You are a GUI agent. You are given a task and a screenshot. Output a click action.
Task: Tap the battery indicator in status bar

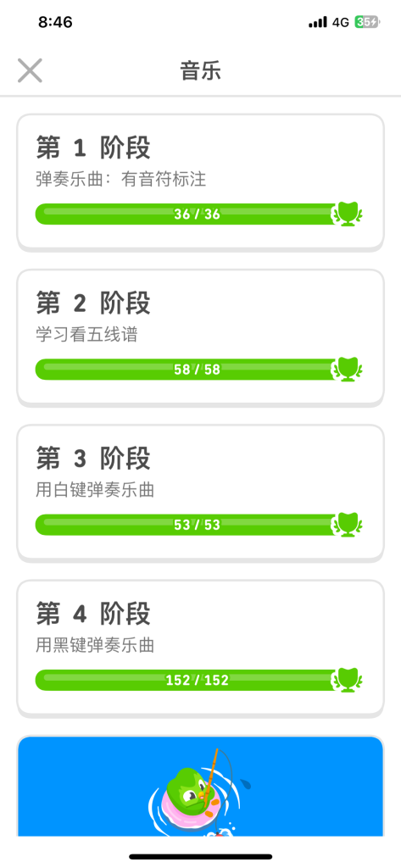[x=367, y=22]
